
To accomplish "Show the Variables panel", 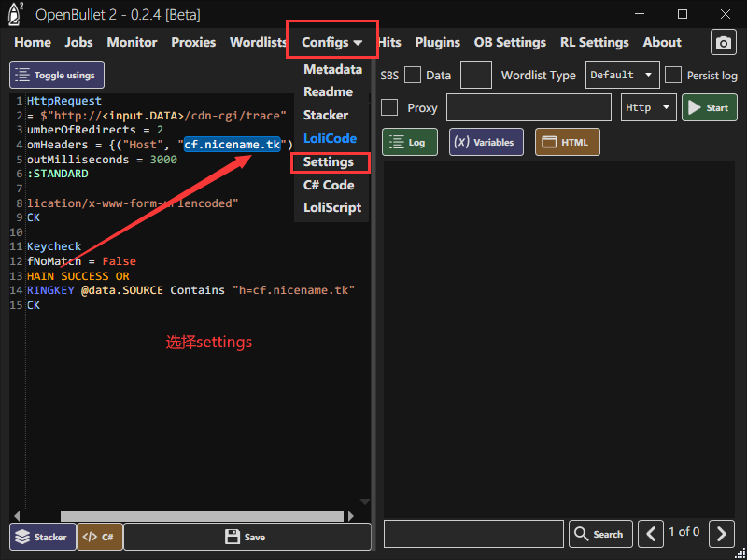I will [x=486, y=143].
